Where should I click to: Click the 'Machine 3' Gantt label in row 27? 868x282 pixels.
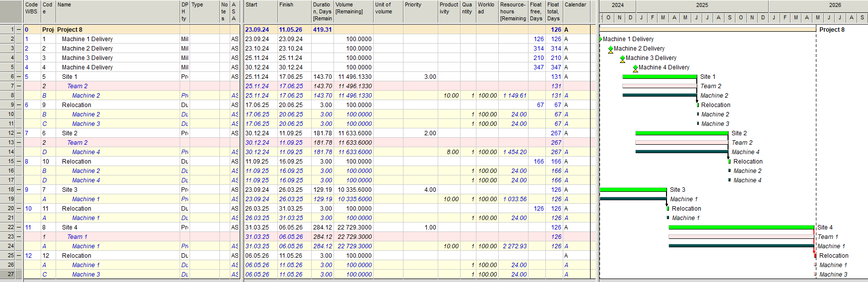pos(833,275)
